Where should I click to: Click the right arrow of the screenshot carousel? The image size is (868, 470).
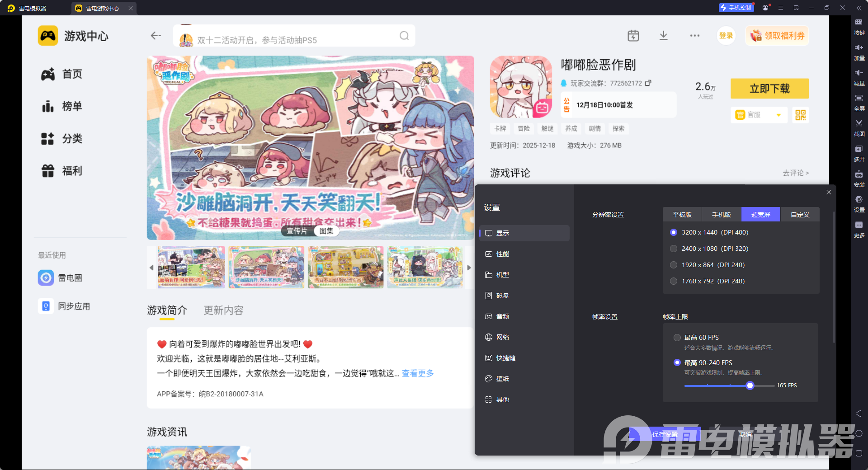click(469, 267)
